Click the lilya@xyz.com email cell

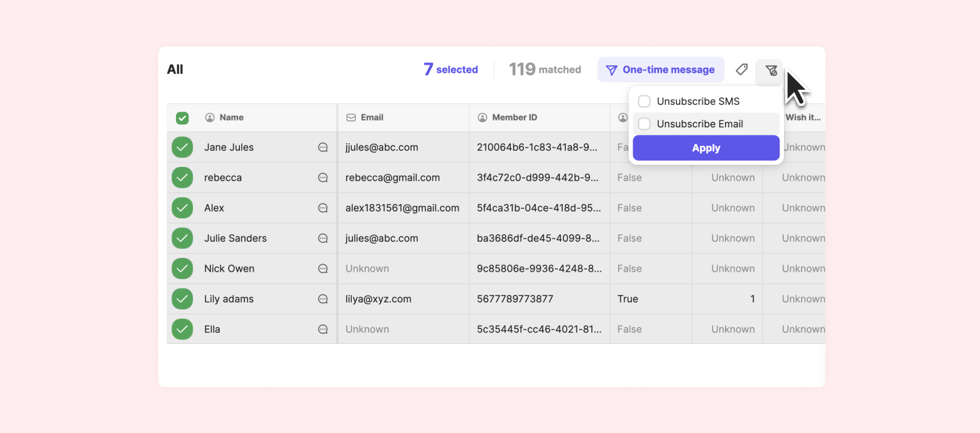click(x=378, y=299)
